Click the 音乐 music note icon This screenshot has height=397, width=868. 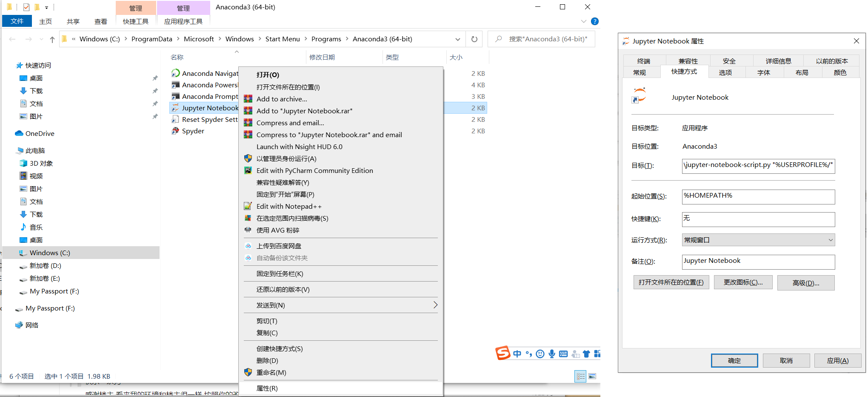point(23,227)
